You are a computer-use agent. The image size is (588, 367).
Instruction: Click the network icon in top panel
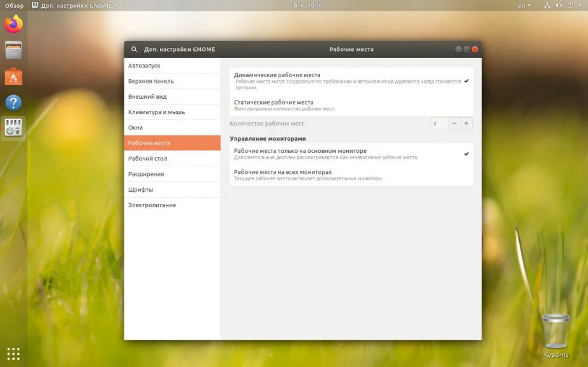pyautogui.click(x=547, y=5)
